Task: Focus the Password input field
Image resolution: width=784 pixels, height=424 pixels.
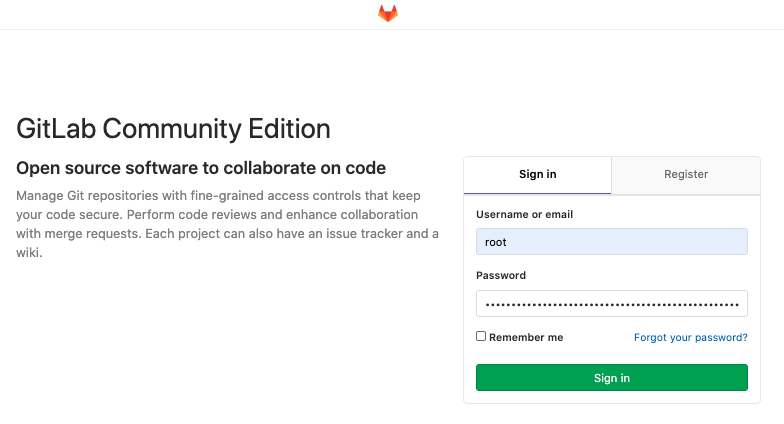Action: tap(612, 304)
